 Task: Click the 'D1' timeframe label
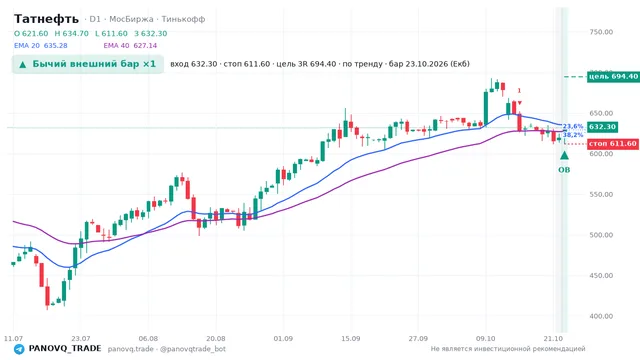click(95, 19)
